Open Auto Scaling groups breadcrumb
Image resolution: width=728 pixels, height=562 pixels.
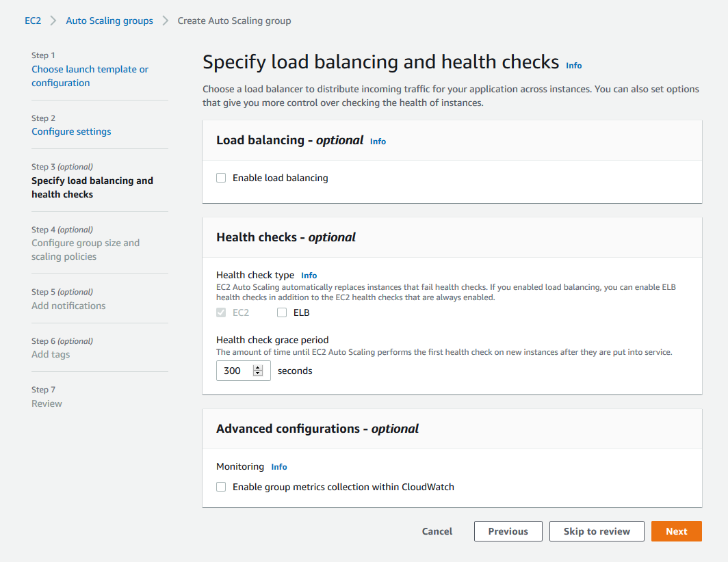click(109, 21)
